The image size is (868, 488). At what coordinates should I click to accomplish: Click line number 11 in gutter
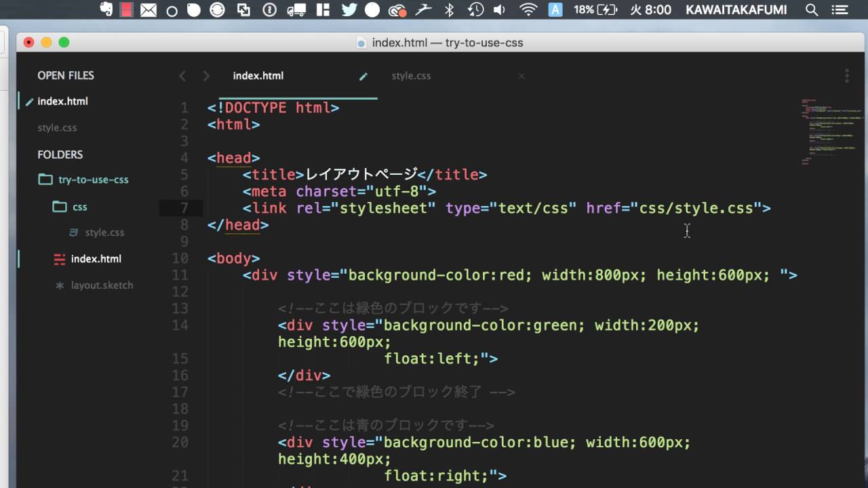point(180,275)
